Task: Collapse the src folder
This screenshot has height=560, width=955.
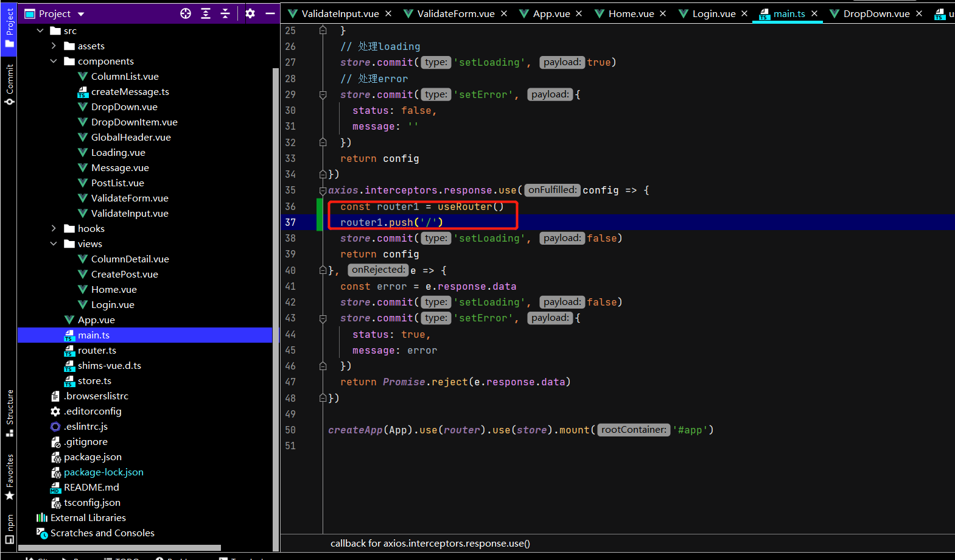Action: click(x=40, y=30)
